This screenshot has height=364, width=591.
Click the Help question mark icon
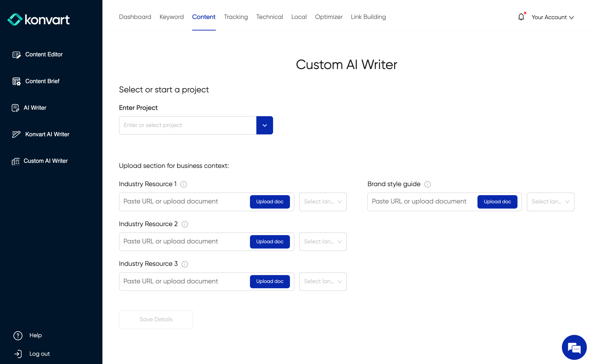[x=18, y=335]
